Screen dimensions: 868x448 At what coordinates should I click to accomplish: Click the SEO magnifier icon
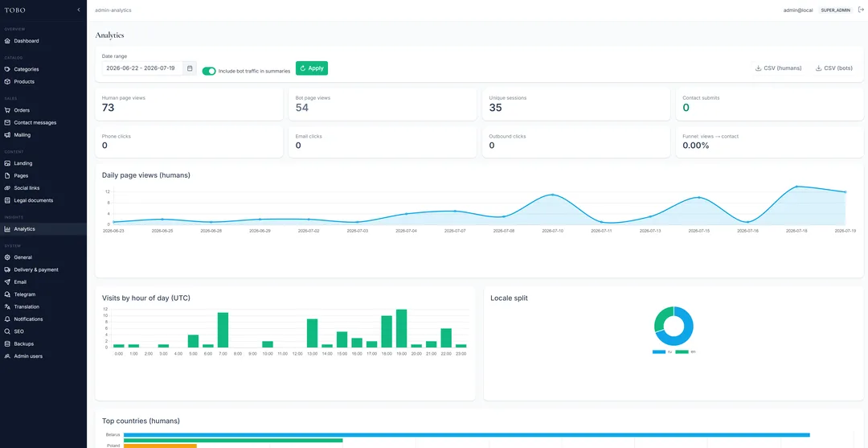coord(7,331)
